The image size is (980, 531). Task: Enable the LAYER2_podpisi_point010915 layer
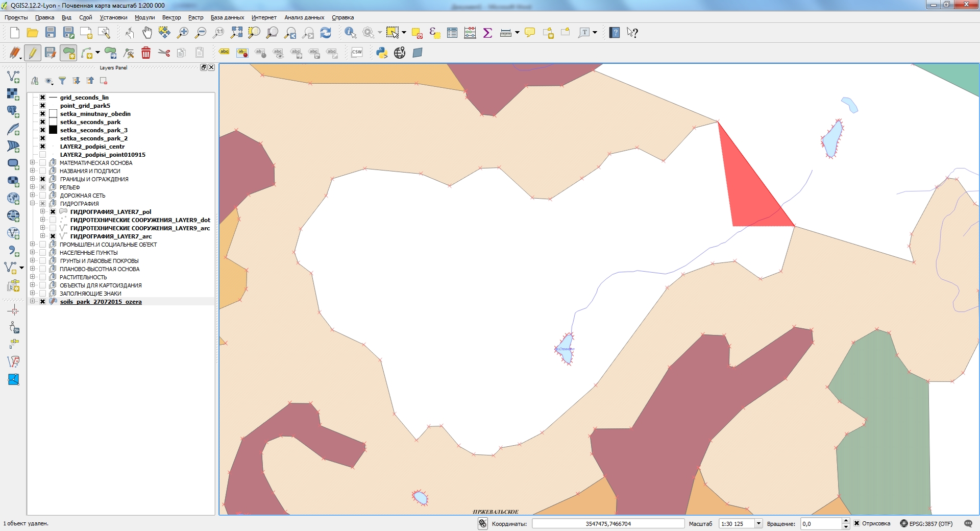tap(42, 154)
